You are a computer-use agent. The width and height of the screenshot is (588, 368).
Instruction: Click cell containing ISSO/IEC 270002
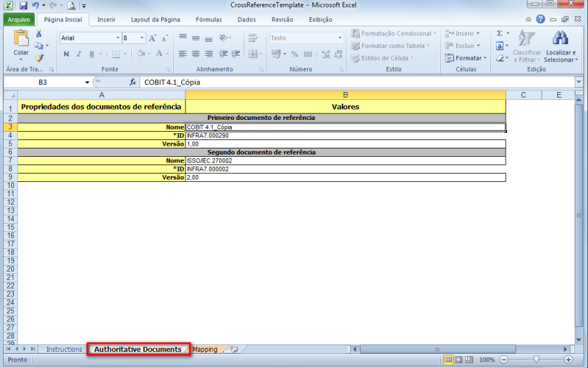click(345, 160)
